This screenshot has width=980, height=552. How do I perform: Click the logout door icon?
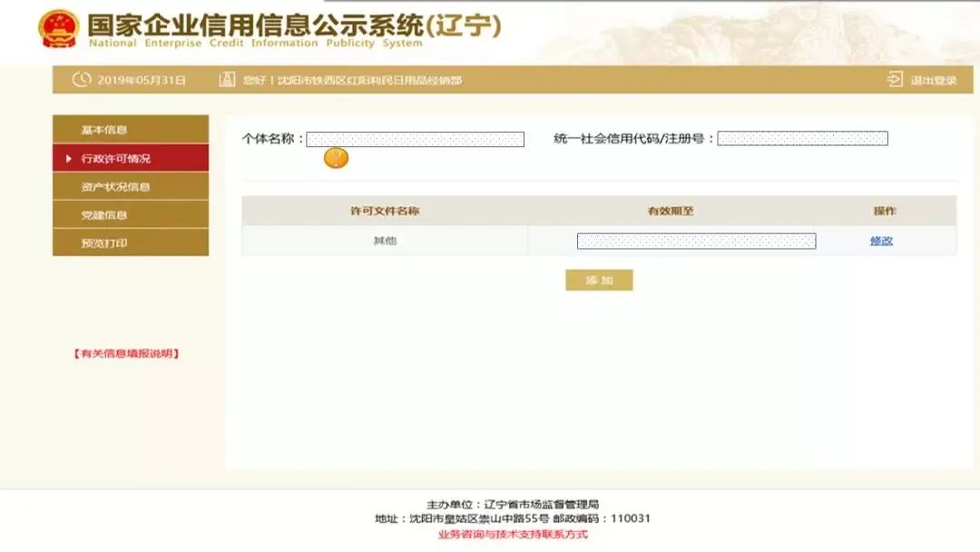click(895, 79)
